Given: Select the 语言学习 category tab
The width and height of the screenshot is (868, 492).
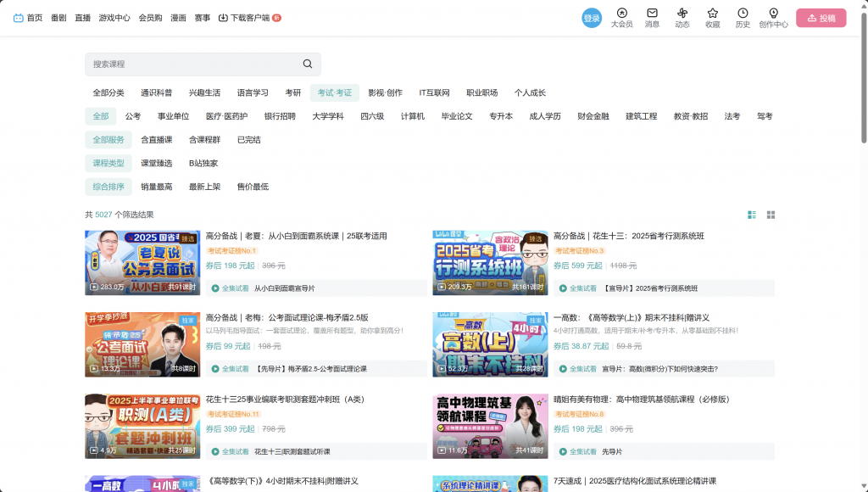Looking at the screenshot, I should (x=253, y=92).
